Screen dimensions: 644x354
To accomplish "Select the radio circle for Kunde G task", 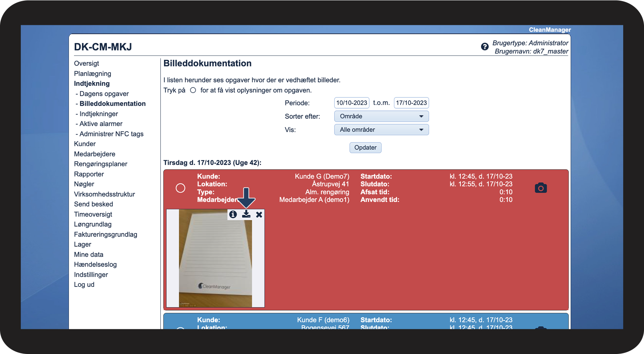I will coord(180,188).
